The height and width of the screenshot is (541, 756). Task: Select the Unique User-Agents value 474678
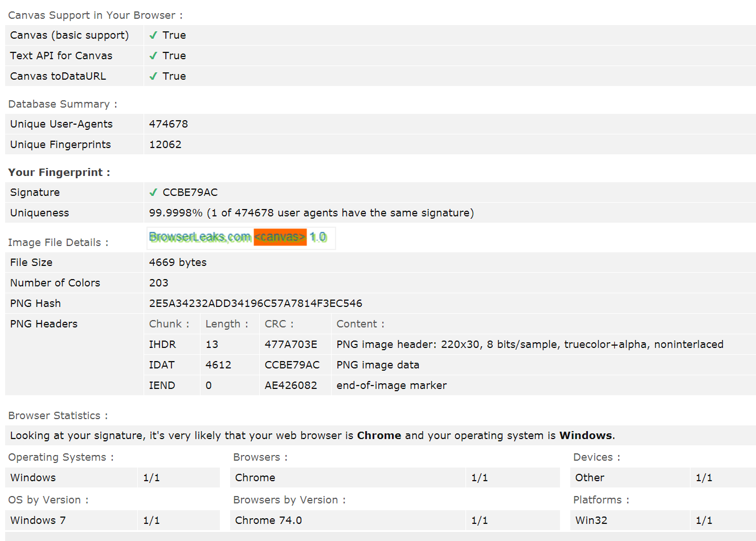[x=169, y=124]
